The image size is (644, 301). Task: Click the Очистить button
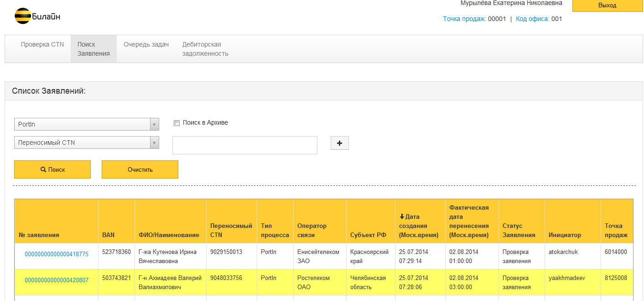140,169
